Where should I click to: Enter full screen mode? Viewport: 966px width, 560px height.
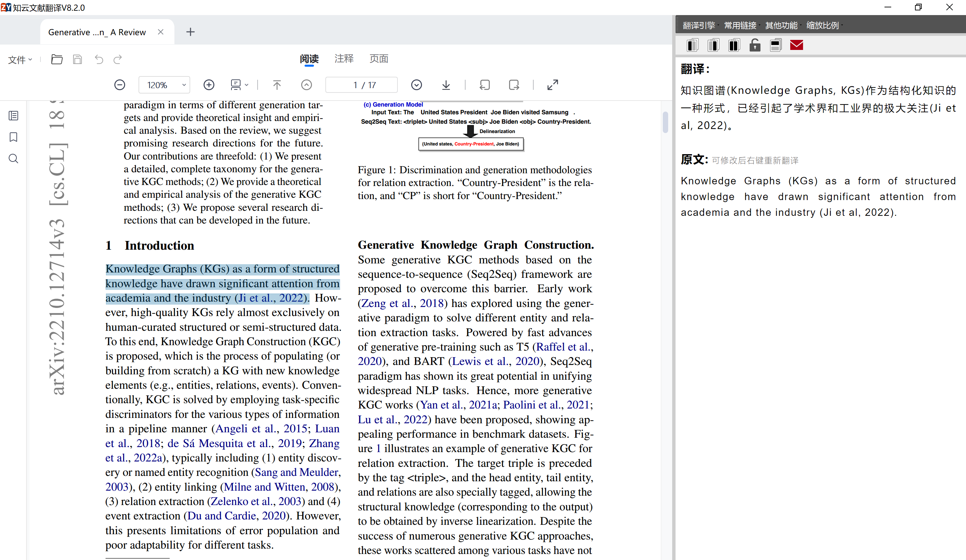point(552,85)
